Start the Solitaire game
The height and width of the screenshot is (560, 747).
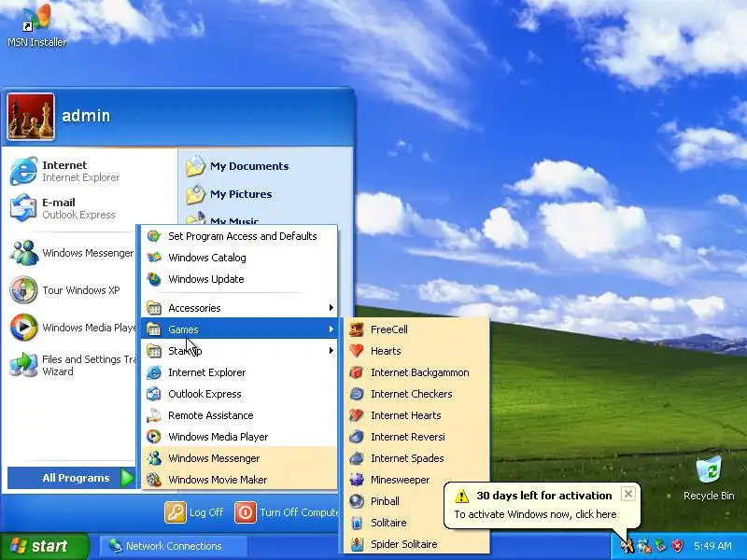(x=395, y=523)
